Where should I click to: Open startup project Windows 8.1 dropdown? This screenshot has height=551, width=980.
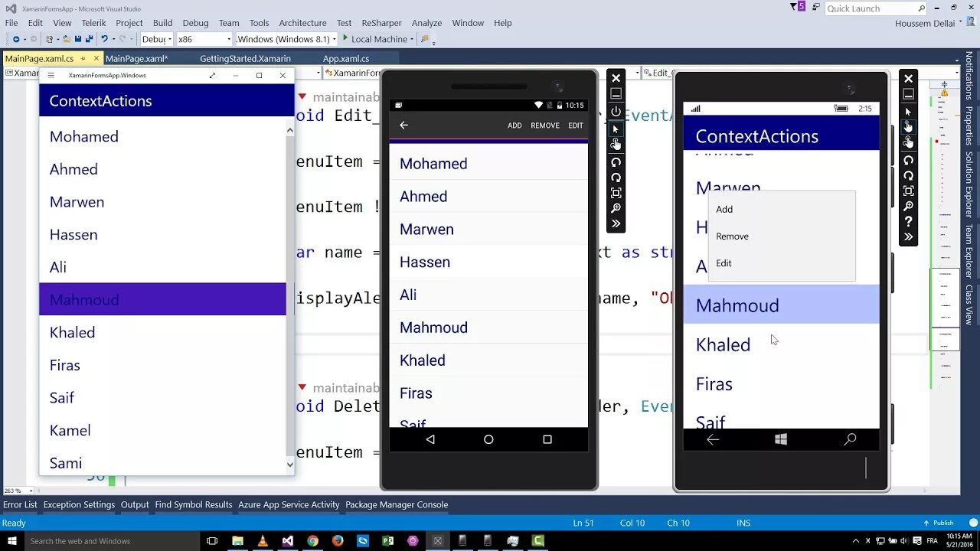(286, 39)
